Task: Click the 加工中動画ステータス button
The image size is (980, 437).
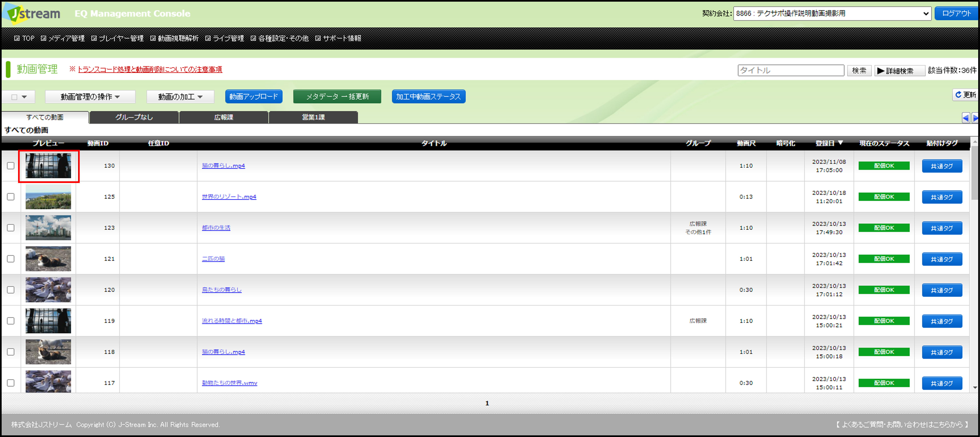Action: click(428, 97)
